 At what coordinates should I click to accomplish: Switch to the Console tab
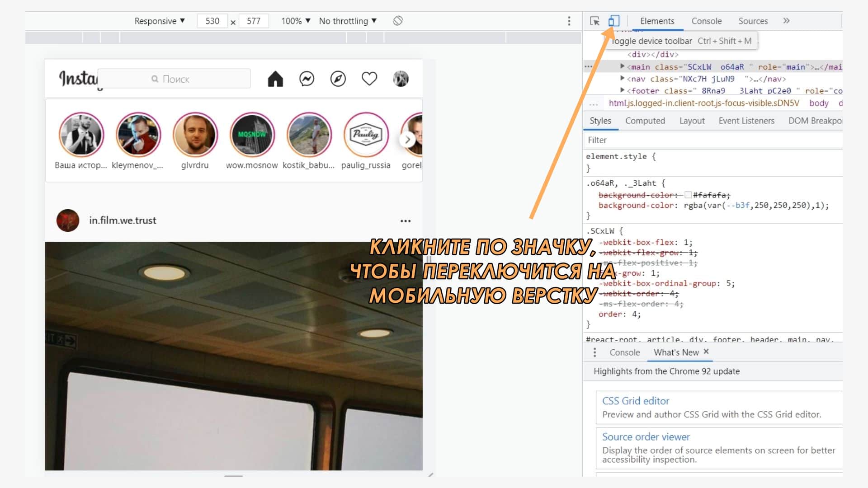[x=706, y=21]
